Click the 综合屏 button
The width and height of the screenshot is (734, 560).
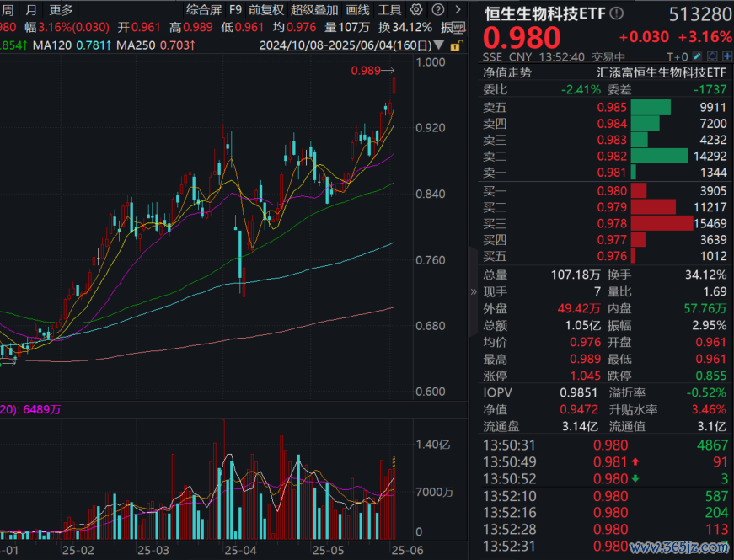[202, 10]
